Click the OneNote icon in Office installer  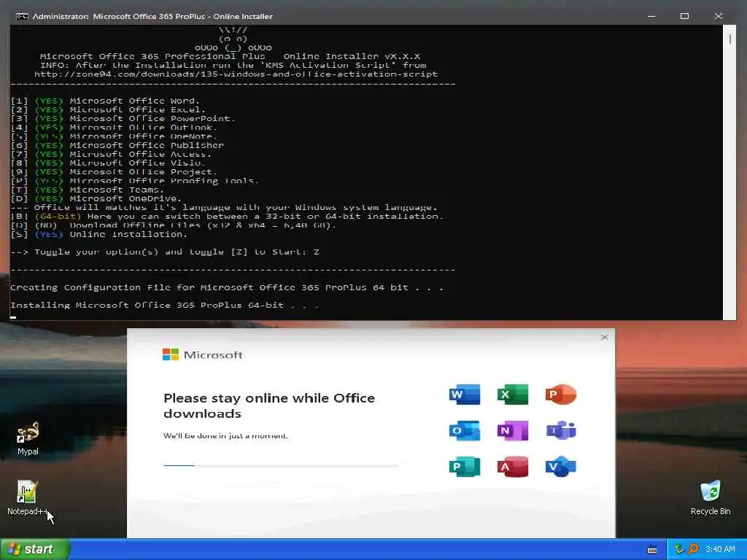[513, 430]
